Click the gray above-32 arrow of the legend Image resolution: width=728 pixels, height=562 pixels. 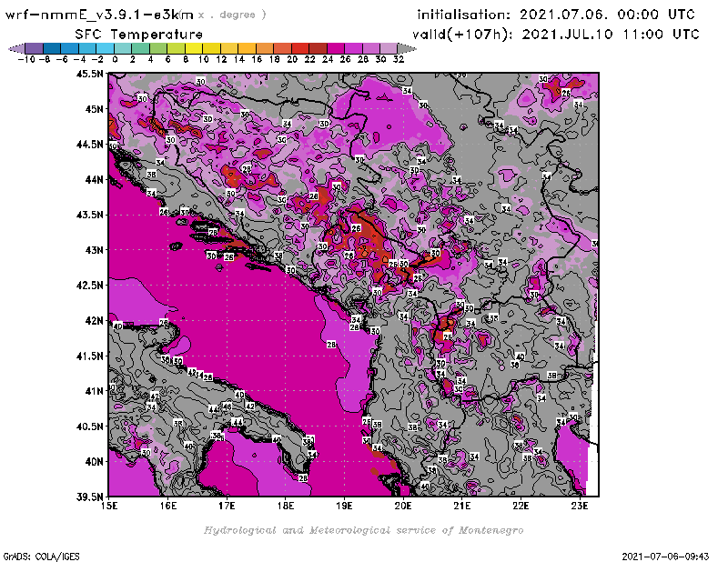click(406, 48)
